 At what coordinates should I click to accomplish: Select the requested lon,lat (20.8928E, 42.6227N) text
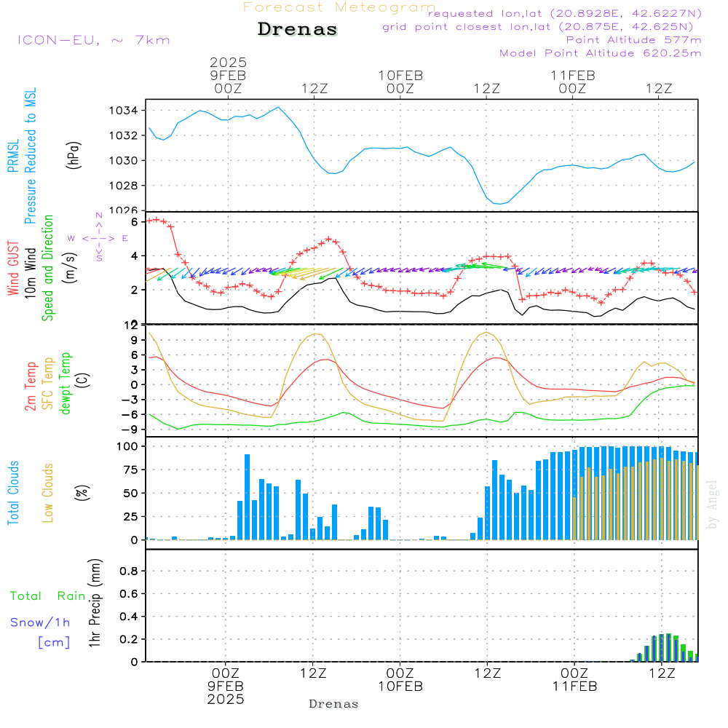565,13
